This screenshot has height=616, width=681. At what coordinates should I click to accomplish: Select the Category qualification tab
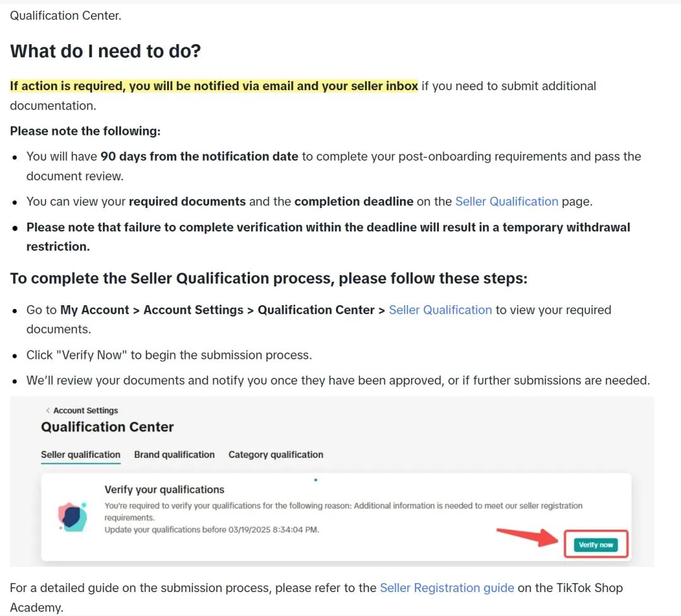coord(276,455)
